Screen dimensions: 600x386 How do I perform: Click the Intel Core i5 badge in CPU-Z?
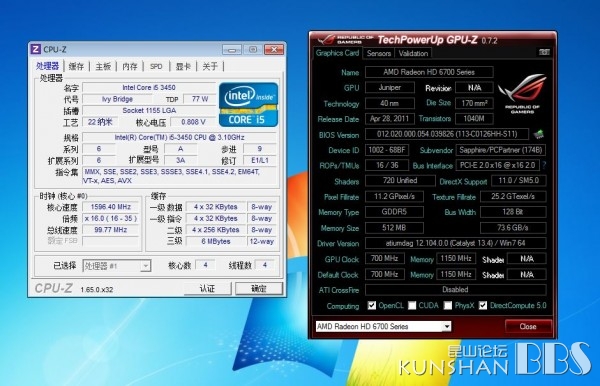(x=248, y=104)
